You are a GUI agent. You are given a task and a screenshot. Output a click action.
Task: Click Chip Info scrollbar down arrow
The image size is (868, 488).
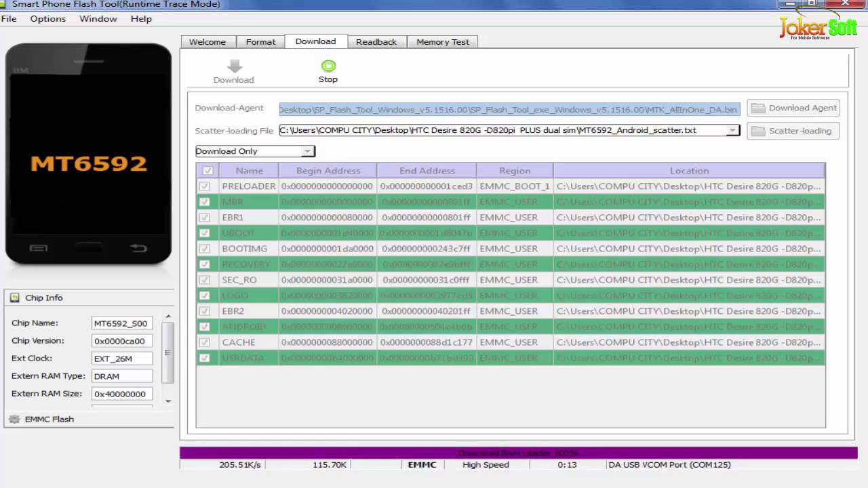coord(168,401)
